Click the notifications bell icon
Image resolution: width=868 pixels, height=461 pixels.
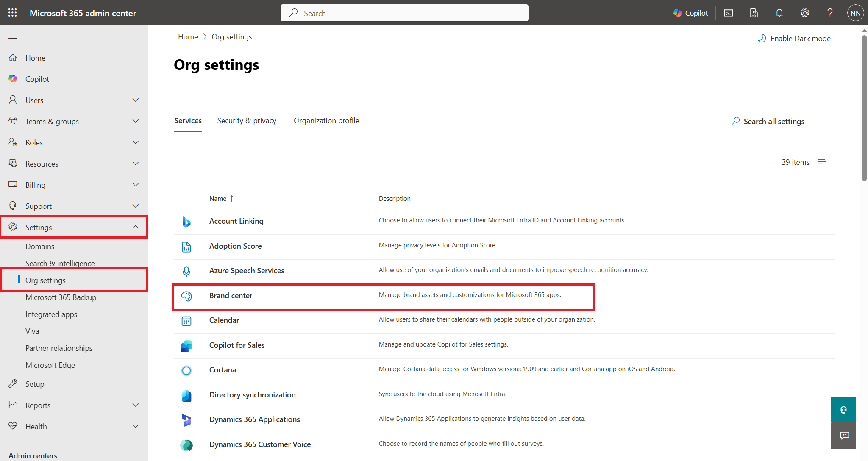click(779, 13)
